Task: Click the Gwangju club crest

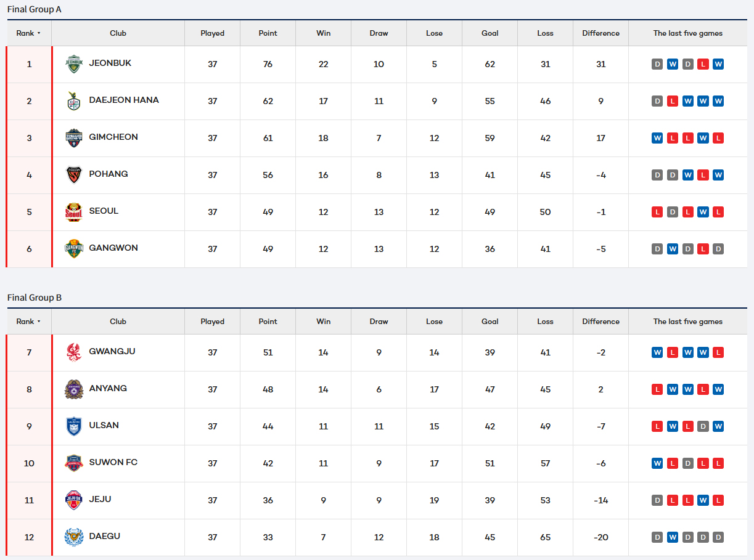Action: pos(74,352)
